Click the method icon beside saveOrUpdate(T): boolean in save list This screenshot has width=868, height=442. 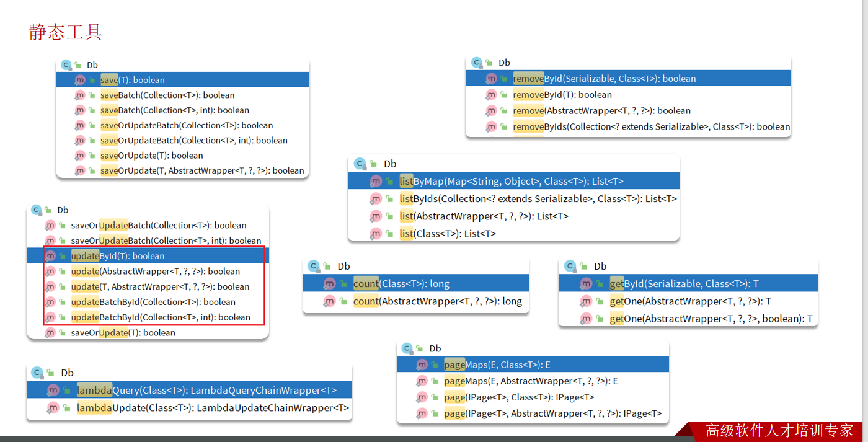click(x=80, y=156)
